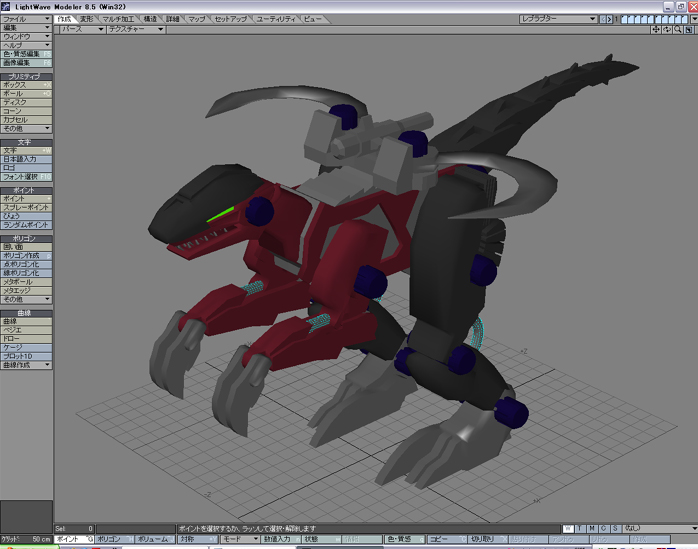The height and width of the screenshot is (549, 698).
Task: Select the スプレーポイント tool
Action: coord(26,207)
